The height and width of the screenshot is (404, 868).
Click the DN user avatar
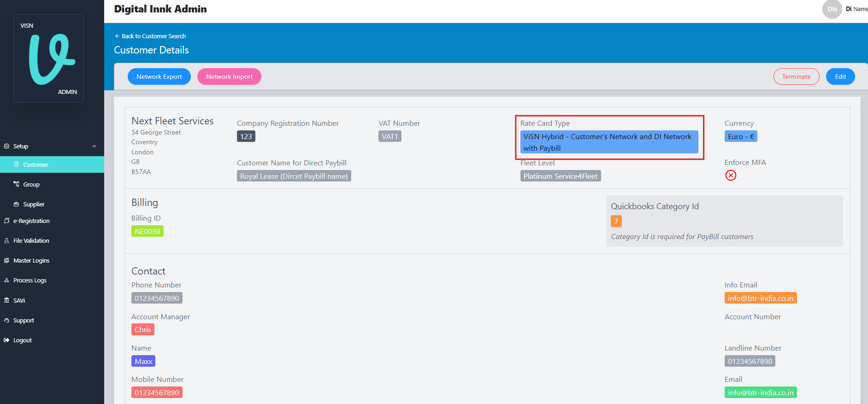pos(832,9)
